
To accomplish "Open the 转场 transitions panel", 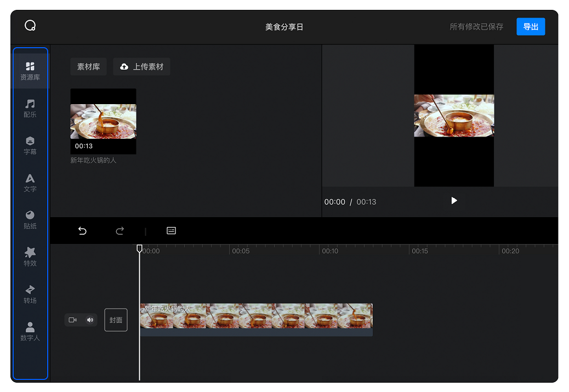I will 30,295.
